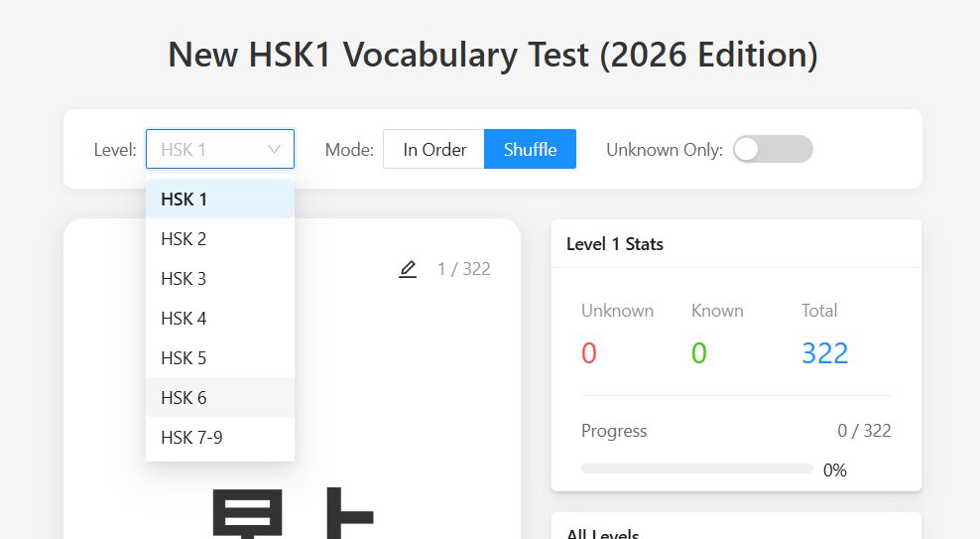Image resolution: width=980 pixels, height=539 pixels.
Task: Click the Progress value 0 / 322
Action: [864, 431]
